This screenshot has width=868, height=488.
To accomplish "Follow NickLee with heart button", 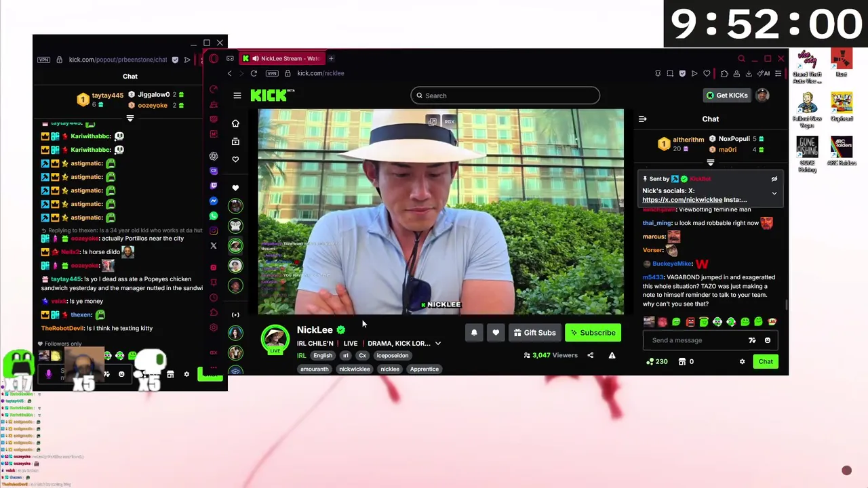I will (496, 333).
